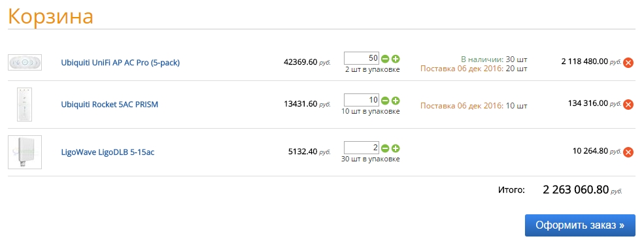Screen dimensions: 644x245
Task: Decrease quantity of Ubiquiti UniFi AP AC Pro
Action: click(385, 59)
